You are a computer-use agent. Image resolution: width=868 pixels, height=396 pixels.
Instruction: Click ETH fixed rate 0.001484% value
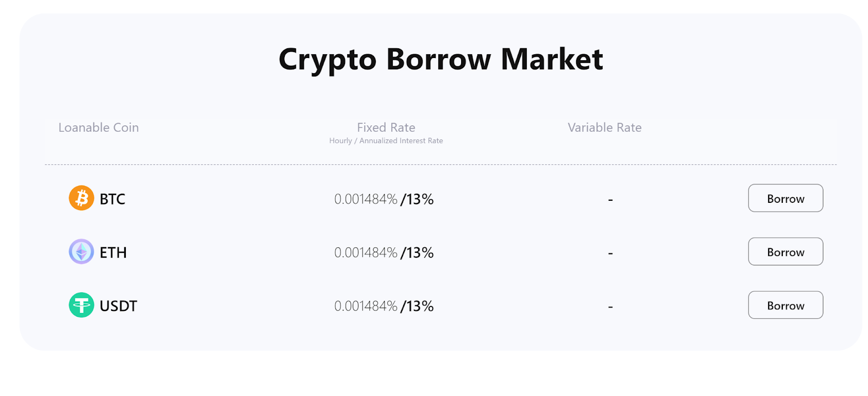366,253
